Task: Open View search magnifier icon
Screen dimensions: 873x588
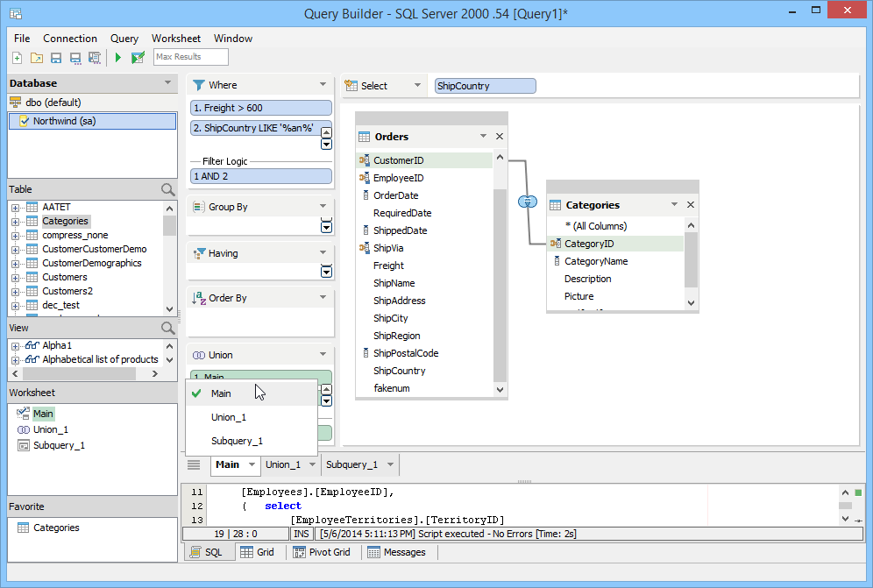Action: pyautogui.click(x=167, y=329)
